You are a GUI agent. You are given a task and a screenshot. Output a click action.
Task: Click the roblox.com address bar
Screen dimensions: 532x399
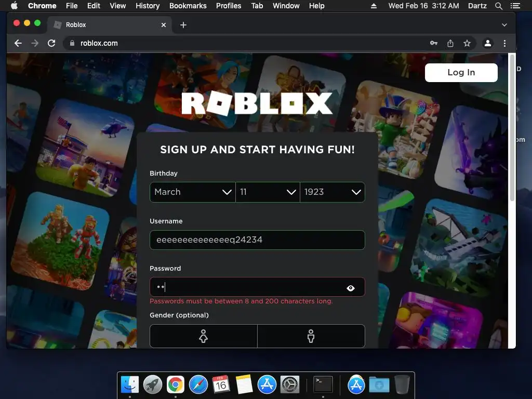244,43
